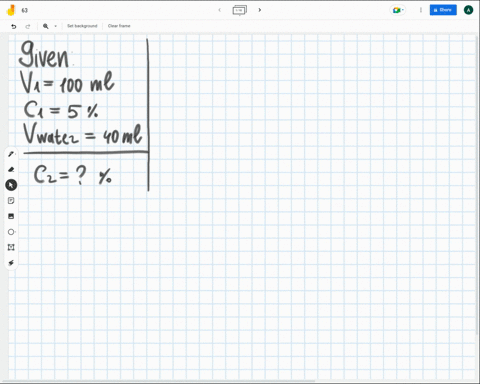480x384 pixels.
Task: Open the Jamboard home logo
Action: click(x=11, y=10)
